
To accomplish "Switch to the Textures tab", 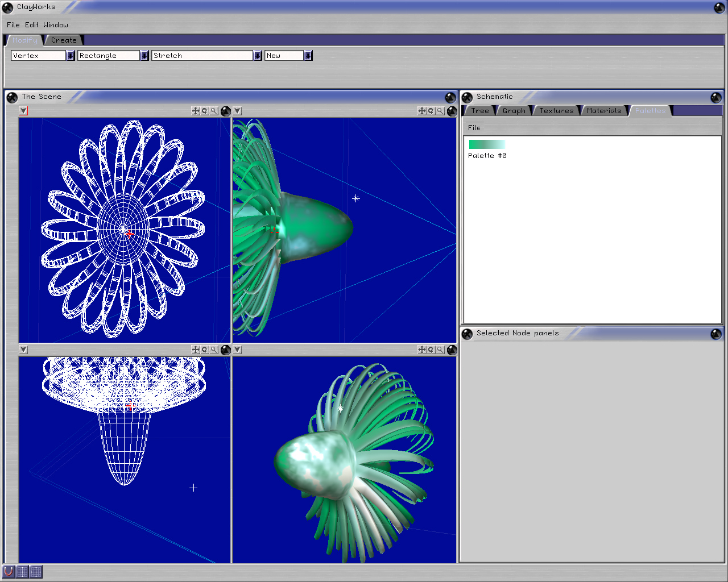I will (x=556, y=111).
